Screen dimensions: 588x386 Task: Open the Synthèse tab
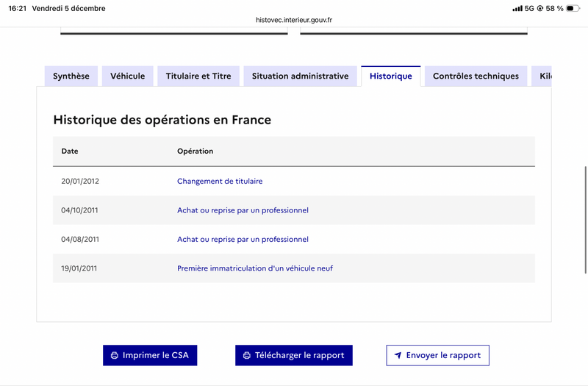pos(71,76)
